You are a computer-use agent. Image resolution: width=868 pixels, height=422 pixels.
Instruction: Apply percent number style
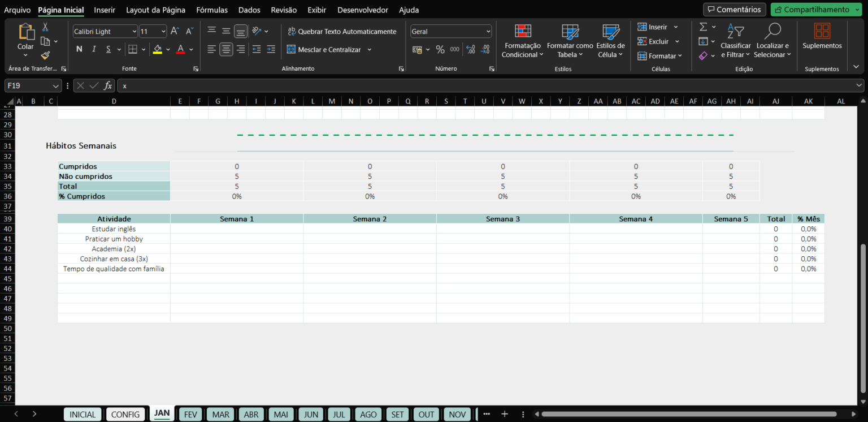[x=440, y=49]
